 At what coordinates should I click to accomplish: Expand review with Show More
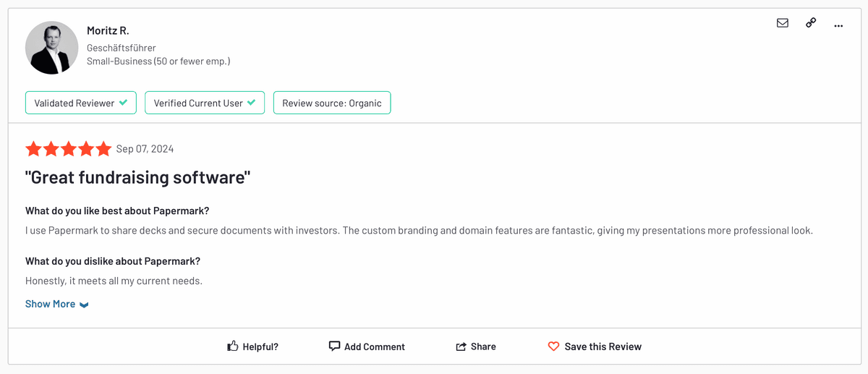pos(51,304)
